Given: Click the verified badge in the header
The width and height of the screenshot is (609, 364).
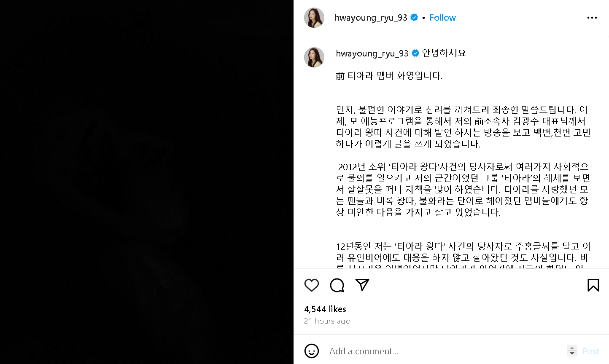Looking at the screenshot, I should (x=414, y=17).
